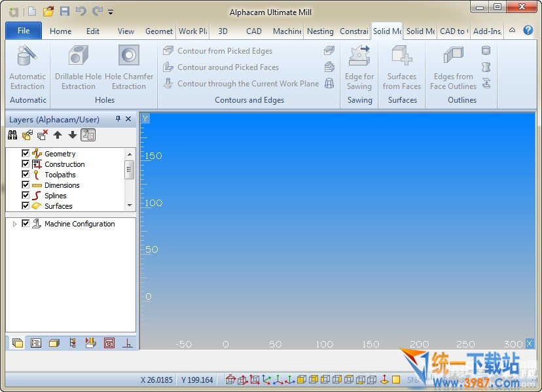Screen dimensions: 542x392
Task: Switch to the Edit ribbon tab
Action: click(x=93, y=31)
